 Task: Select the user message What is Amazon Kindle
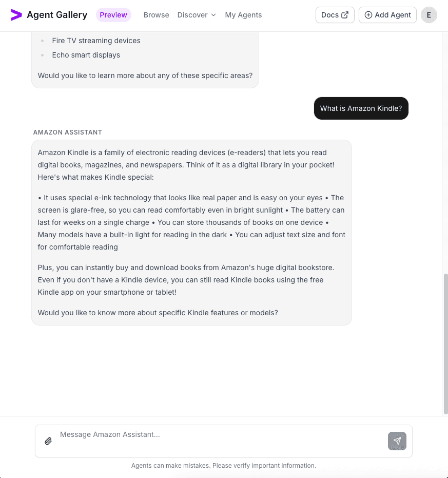coord(361,108)
